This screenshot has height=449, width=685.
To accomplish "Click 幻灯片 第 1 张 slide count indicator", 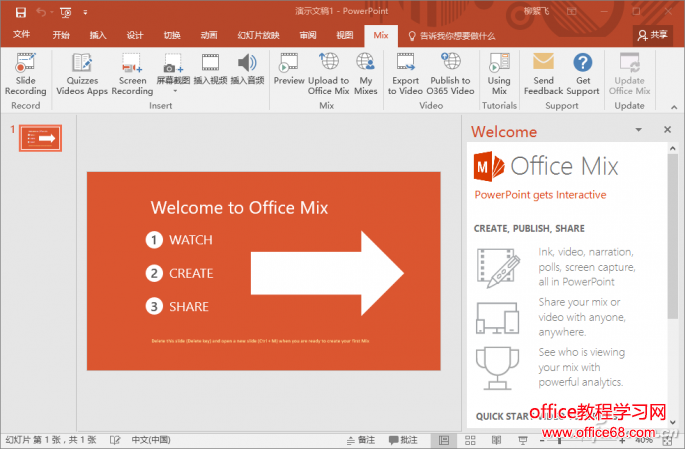I will pyautogui.click(x=51, y=440).
